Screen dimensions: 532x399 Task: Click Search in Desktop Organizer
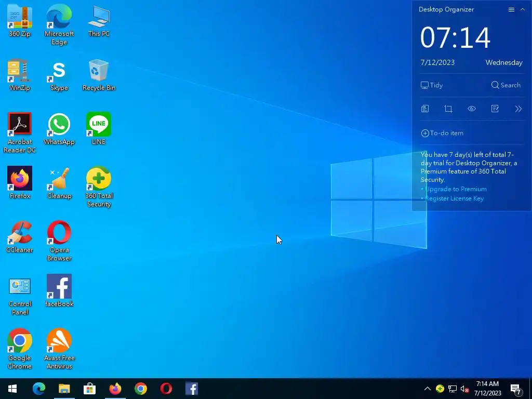point(506,85)
